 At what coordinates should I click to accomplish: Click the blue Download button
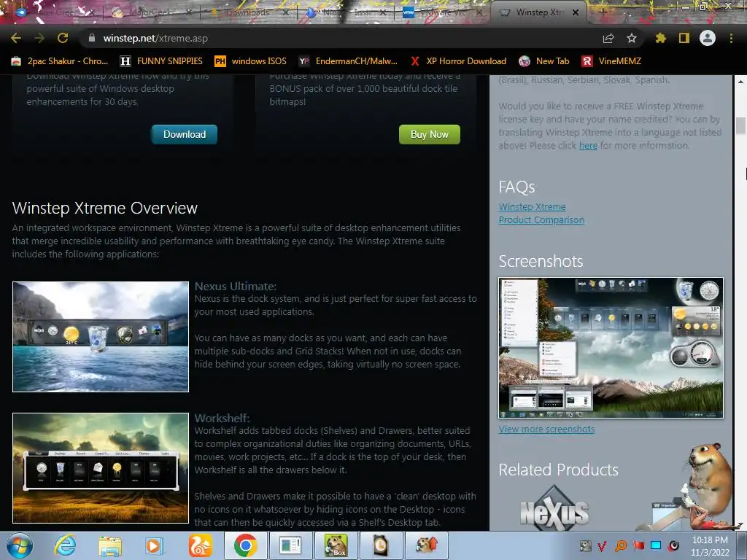tap(185, 134)
